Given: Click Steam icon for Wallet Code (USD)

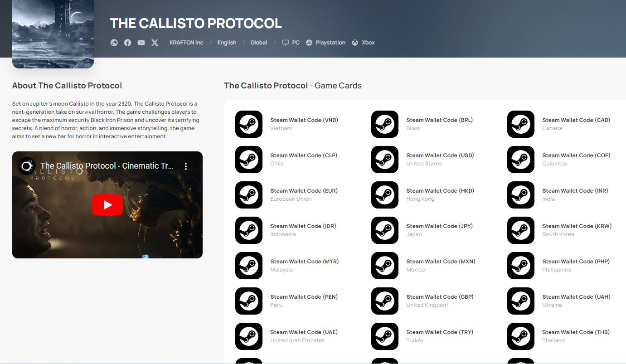Looking at the screenshot, I should 385,160.
